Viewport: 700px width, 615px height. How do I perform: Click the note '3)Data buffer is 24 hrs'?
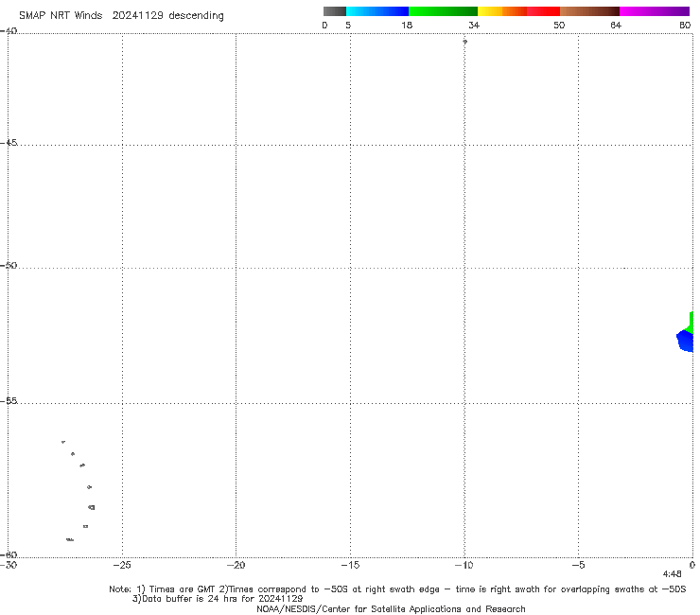(218, 599)
